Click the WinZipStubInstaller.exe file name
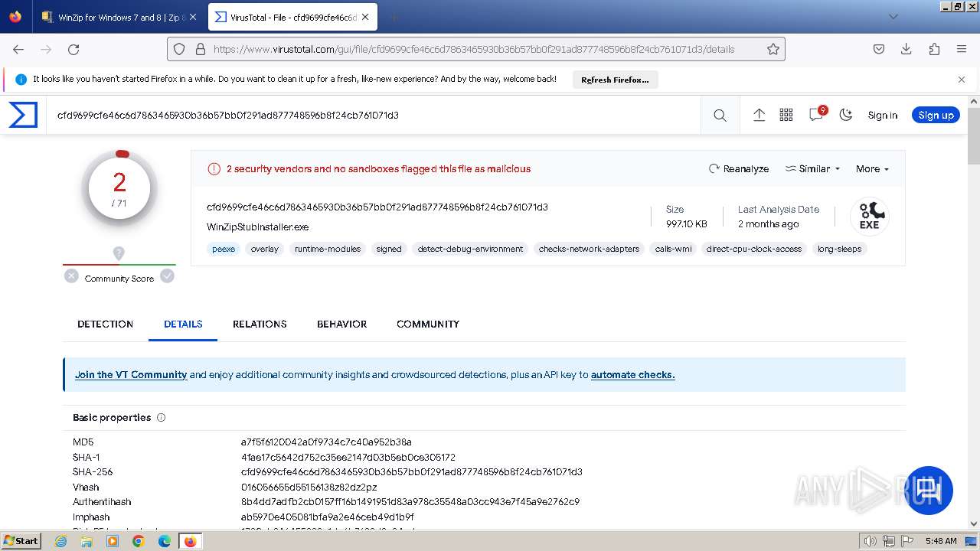Image resolution: width=980 pixels, height=551 pixels. [257, 227]
